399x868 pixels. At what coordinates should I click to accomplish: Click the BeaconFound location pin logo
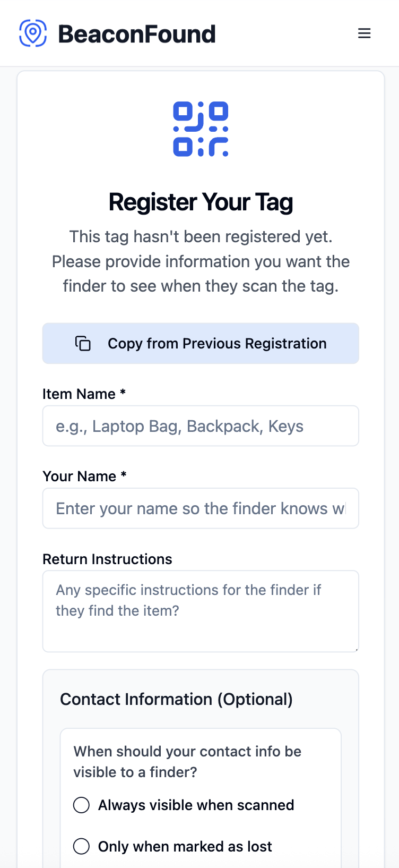coord(33,33)
